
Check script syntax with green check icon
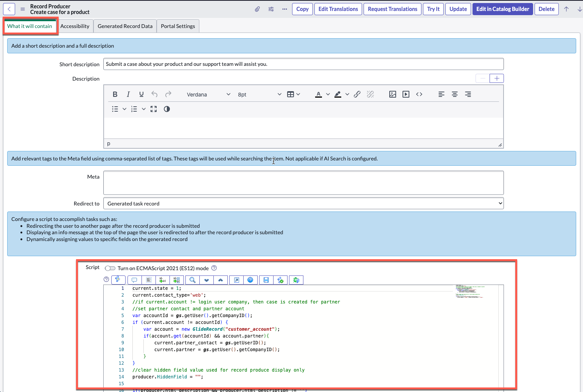280,280
